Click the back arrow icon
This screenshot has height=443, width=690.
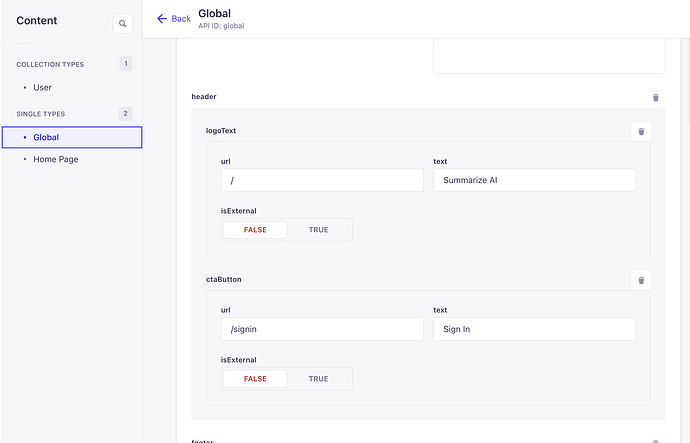162,19
